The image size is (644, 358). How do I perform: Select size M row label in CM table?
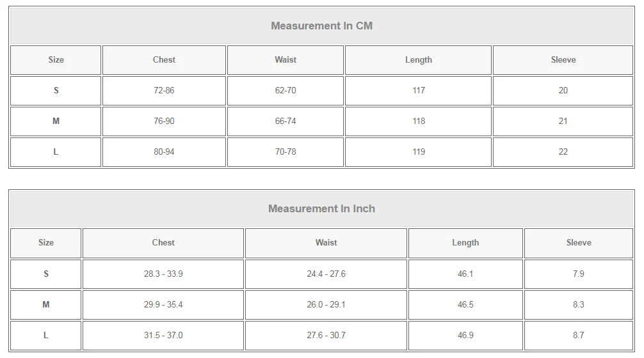coord(56,121)
